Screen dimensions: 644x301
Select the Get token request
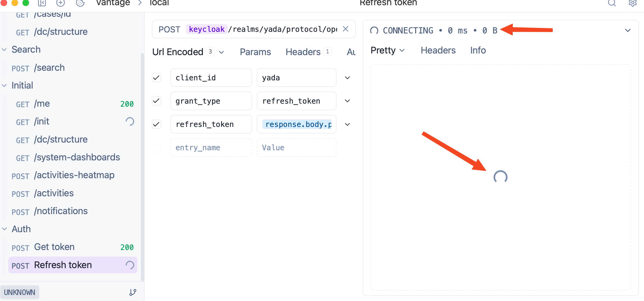coord(54,247)
